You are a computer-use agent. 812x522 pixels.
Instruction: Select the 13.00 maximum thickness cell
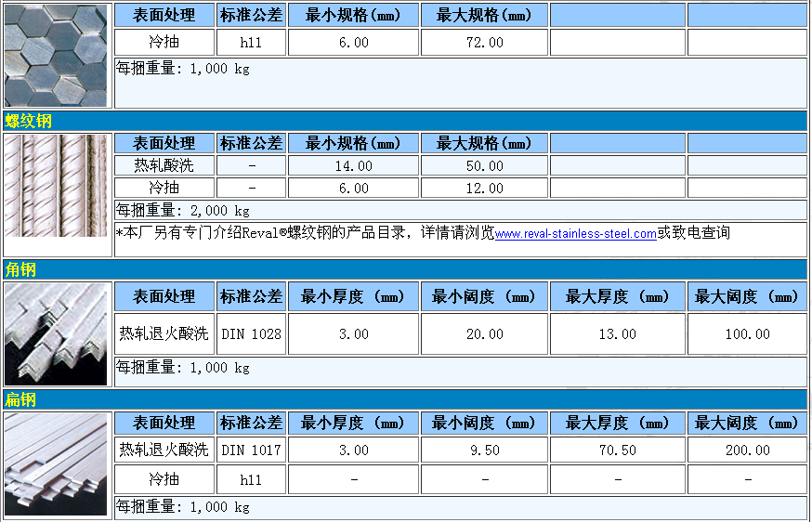(x=617, y=334)
